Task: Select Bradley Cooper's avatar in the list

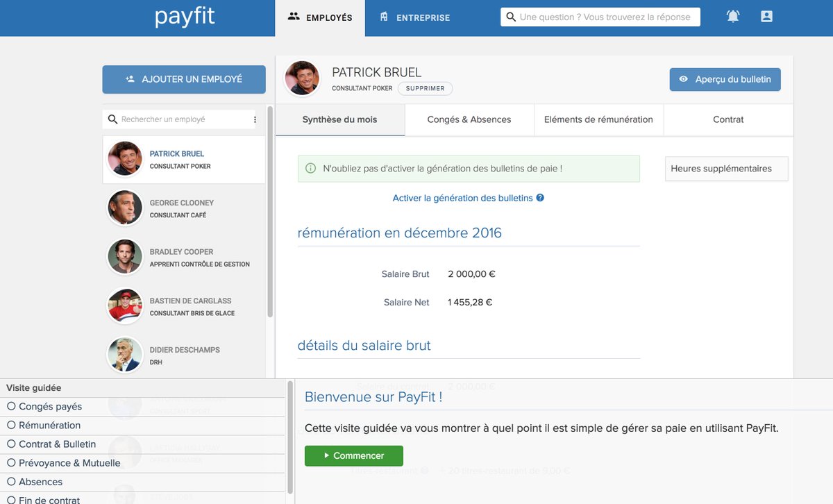Action: [125, 257]
